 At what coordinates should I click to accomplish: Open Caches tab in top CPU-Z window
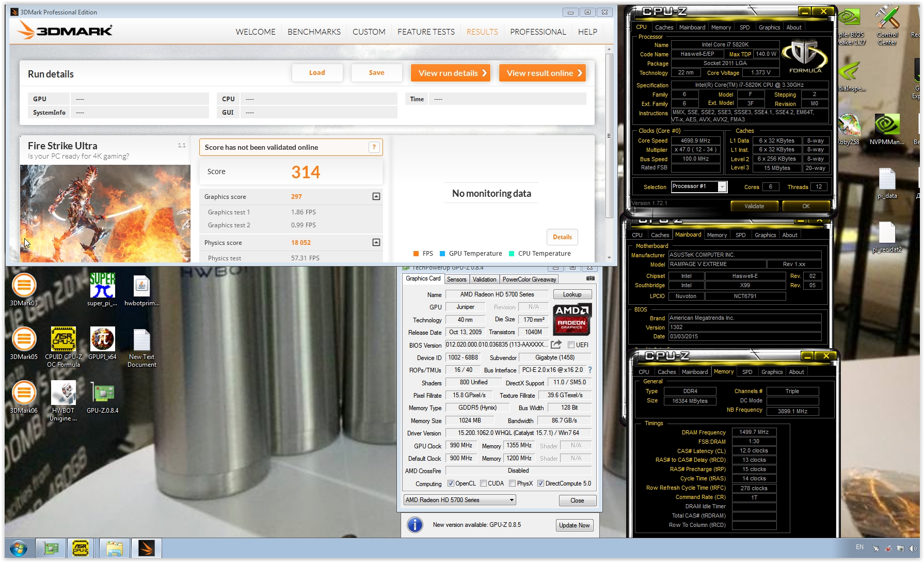(x=664, y=27)
